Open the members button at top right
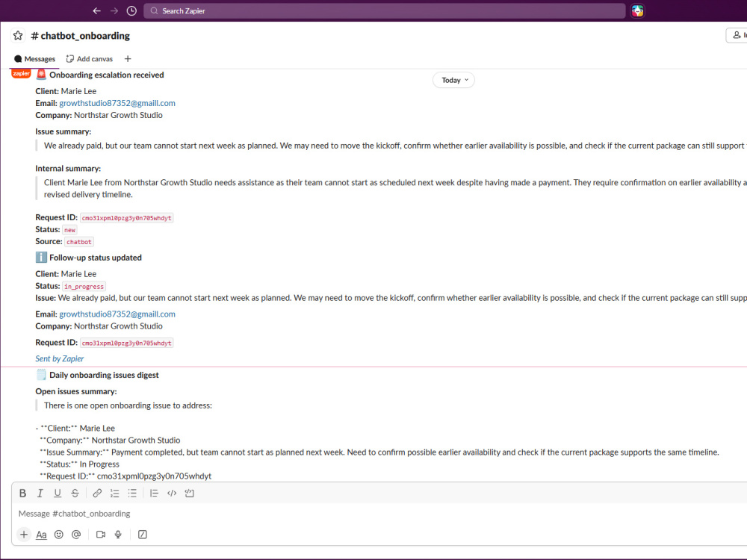The height and width of the screenshot is (560, 747). point(737,35)
